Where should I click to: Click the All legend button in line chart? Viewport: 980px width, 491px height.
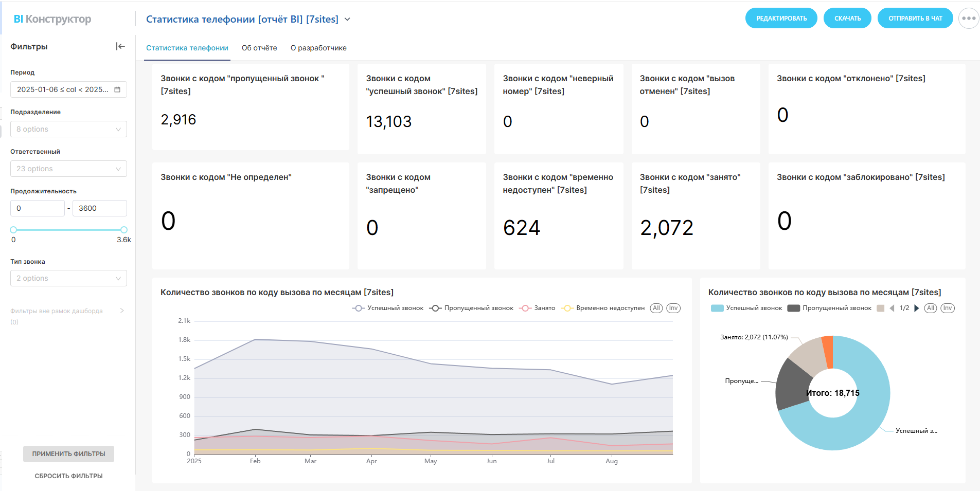click(656, 308)
